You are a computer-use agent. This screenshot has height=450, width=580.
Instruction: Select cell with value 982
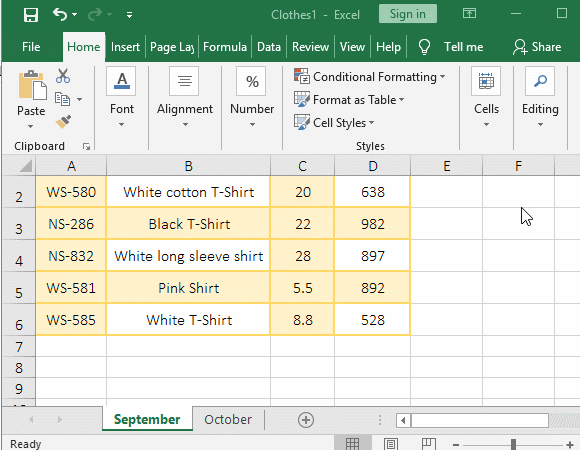coord(372,224)
